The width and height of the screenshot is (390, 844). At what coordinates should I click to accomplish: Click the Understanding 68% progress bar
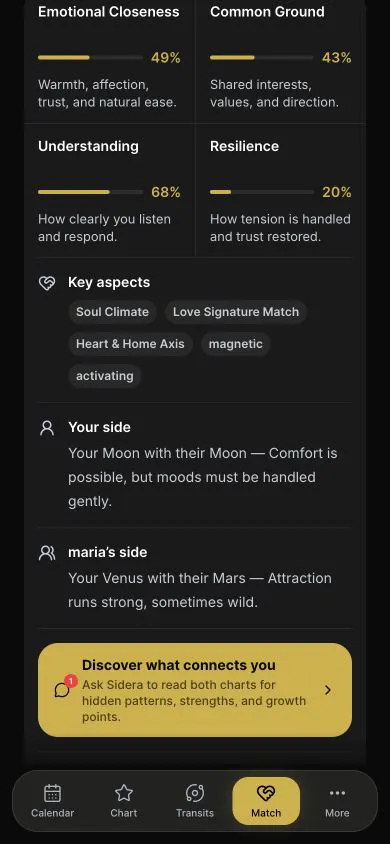tap(90, 192)
